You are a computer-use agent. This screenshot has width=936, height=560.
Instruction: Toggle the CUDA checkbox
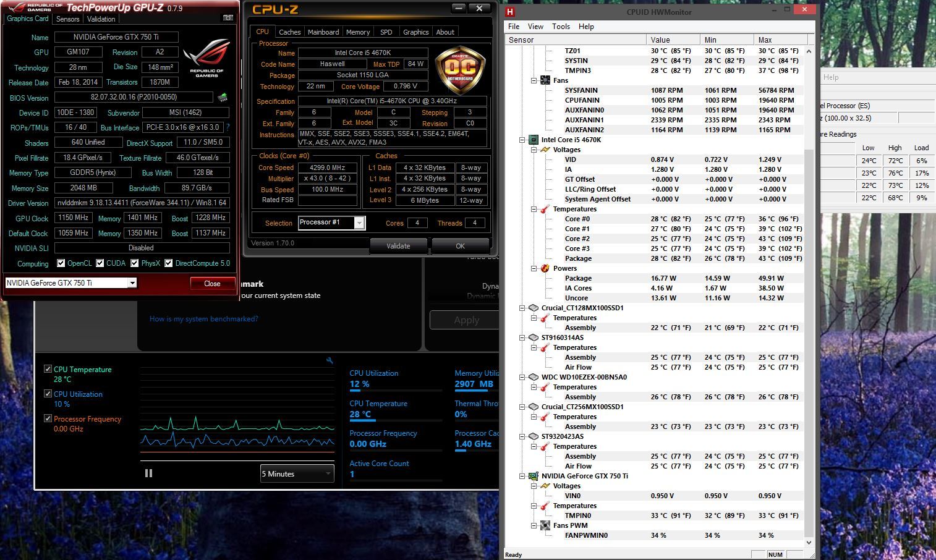pyautogui.click(x=100, y=263)
